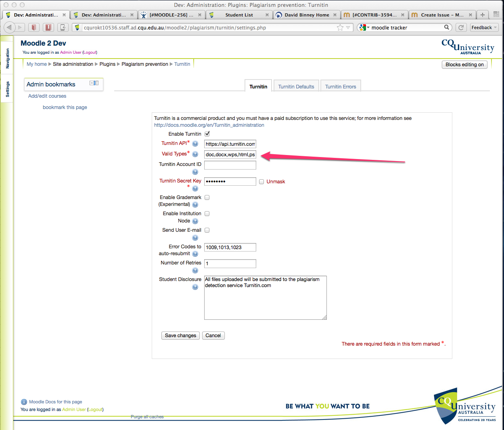
Task: Open help for Enable Grademark (Experimental)
Action: tap(195, 205)
